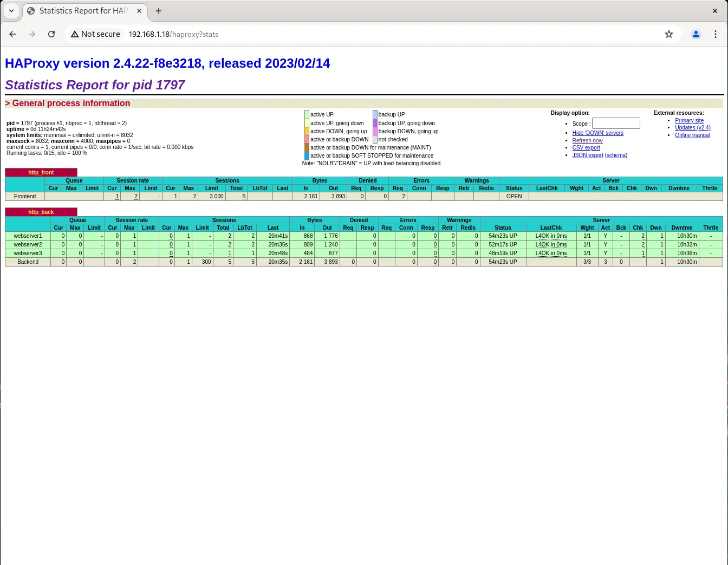Click the 3/3 backend weight cell

point(587,262)
